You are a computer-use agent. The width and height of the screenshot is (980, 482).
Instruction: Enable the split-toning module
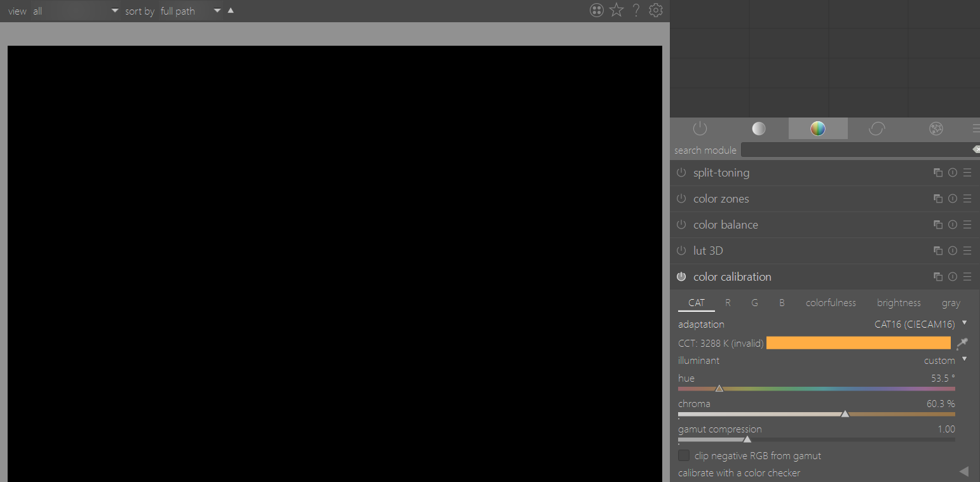tap(681, 172)
